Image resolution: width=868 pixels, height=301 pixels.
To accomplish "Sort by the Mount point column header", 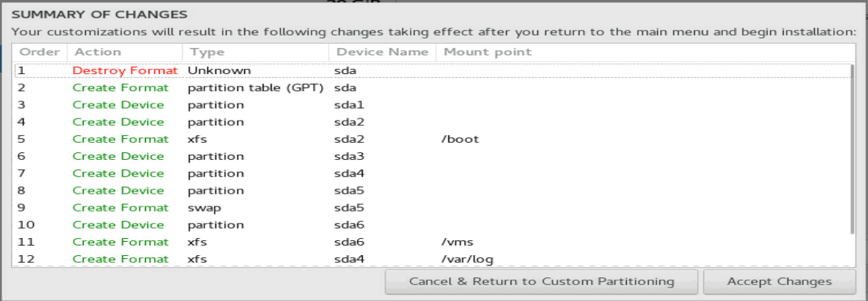I will (642, 52).
